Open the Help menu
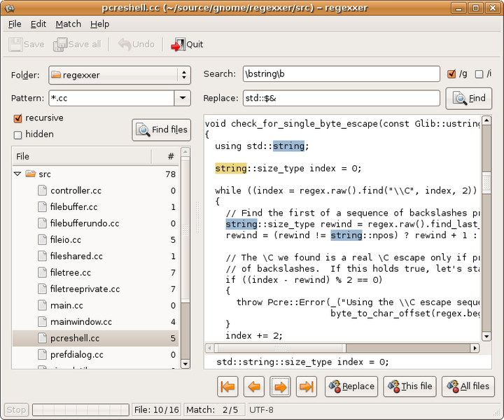The image size is (504, 420). [x=99, y=24]
